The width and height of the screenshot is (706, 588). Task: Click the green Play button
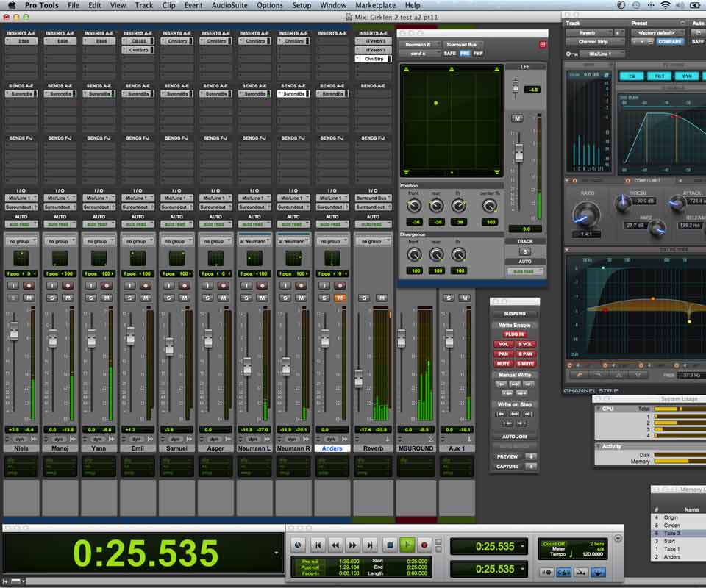[407, 545]
